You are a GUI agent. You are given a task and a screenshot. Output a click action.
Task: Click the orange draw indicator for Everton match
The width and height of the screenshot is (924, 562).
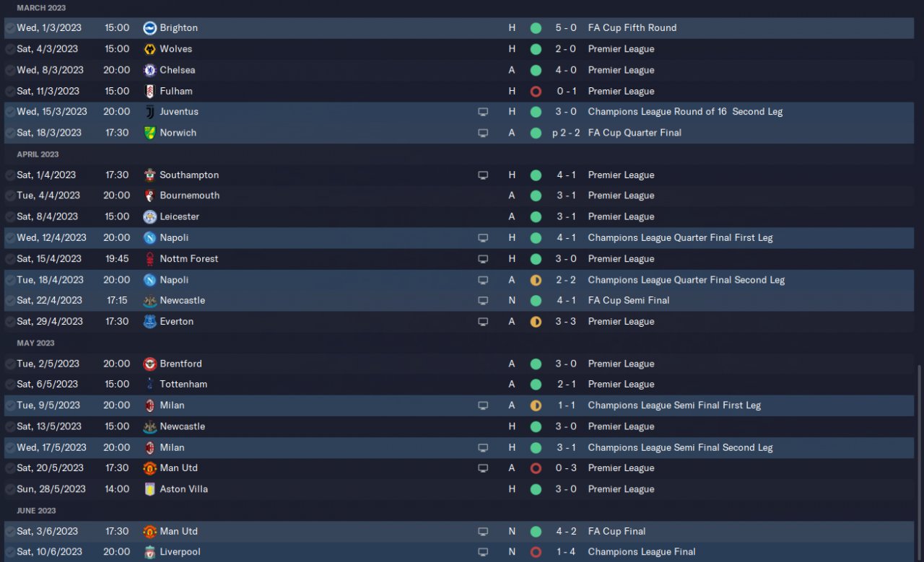click(x=536, y=322)
